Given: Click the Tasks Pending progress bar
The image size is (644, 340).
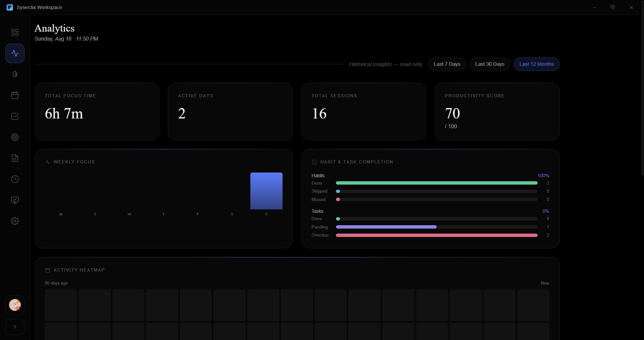Looking at the screenshot, I should (x=437, y=227).
